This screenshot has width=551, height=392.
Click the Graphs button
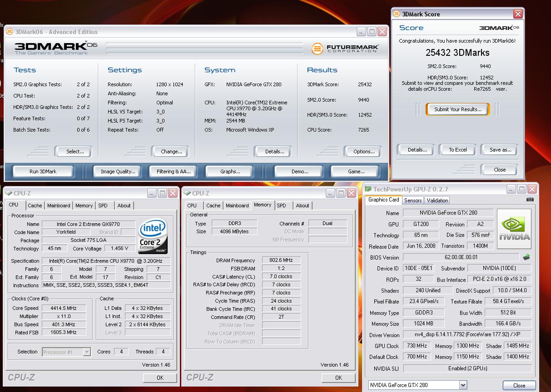tap(230, 171)
